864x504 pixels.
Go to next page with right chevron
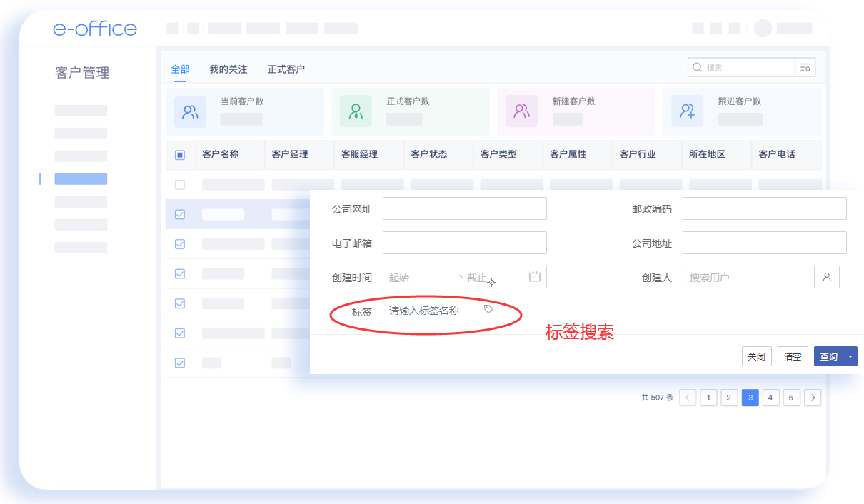[x=813, y=398]
